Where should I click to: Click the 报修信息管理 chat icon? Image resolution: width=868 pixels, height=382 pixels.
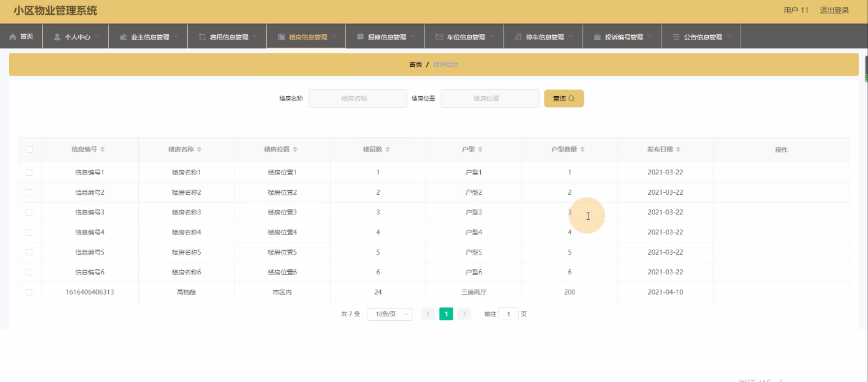(360, 37)
